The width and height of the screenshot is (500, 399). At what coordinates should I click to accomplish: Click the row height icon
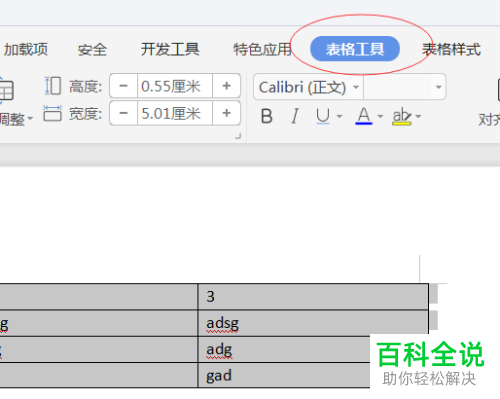click(53, 86)
